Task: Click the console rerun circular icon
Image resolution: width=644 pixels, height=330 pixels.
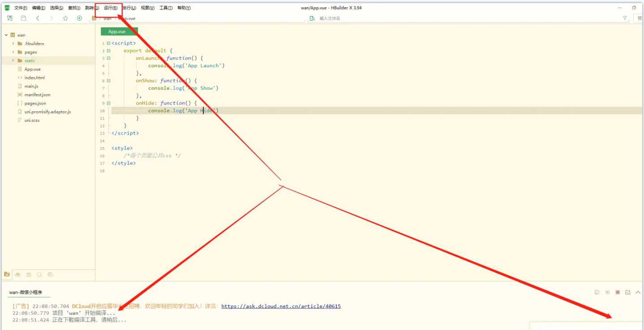Action: (607, 292)
